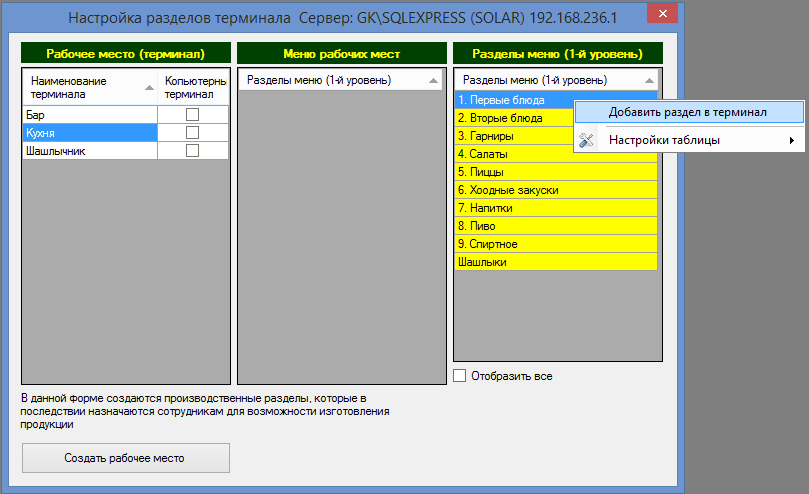This screenshot has height=494, width=809.
Task: Select the Шашлычник terminal row
Action: click(x=90, y=151)
